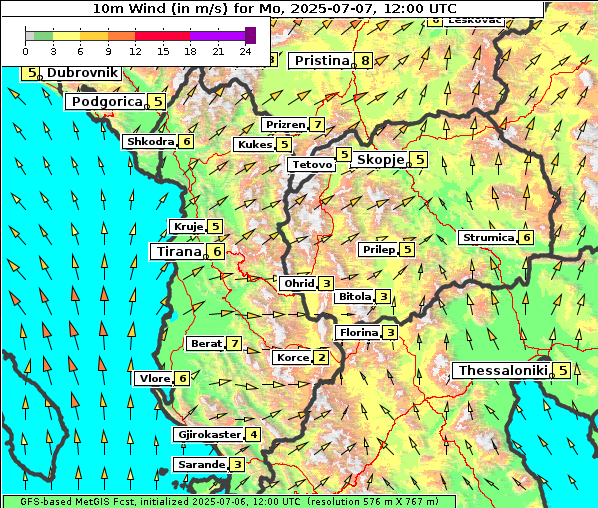Click the Bitola label

coord(355,296)
